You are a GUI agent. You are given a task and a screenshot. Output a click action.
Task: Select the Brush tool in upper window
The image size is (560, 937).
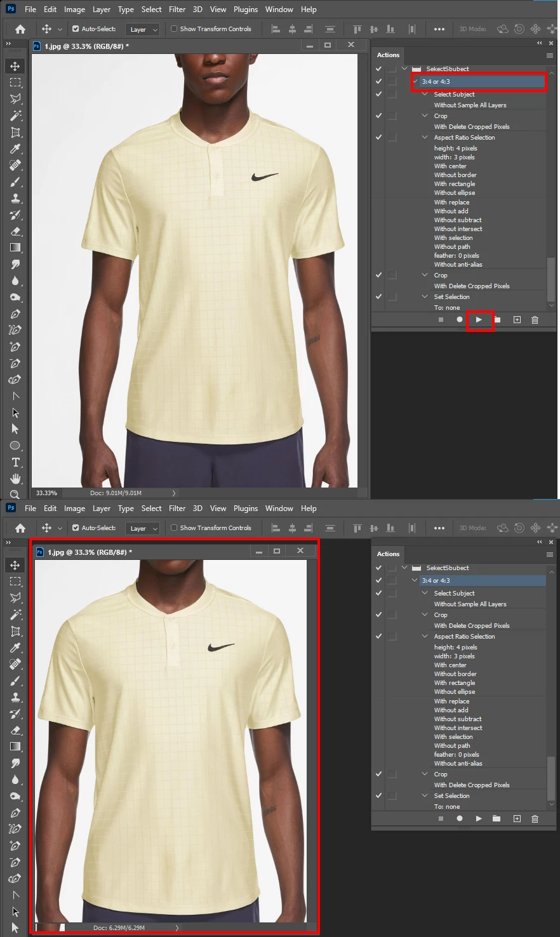[x=15, y=182]
